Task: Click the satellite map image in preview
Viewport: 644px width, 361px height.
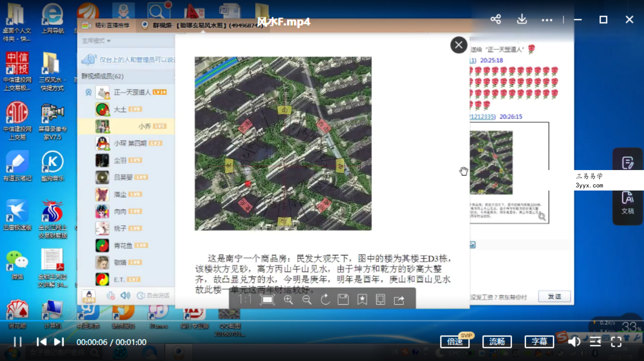Action: tap(283, 144)
